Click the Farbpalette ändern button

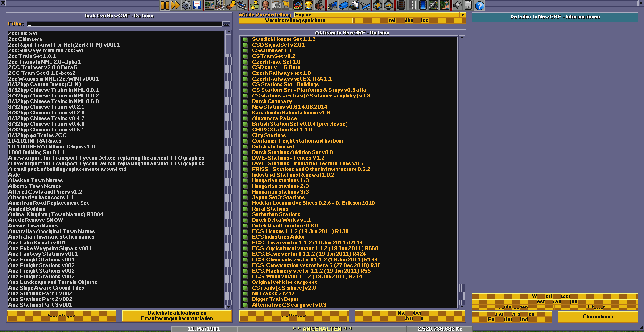512,320
